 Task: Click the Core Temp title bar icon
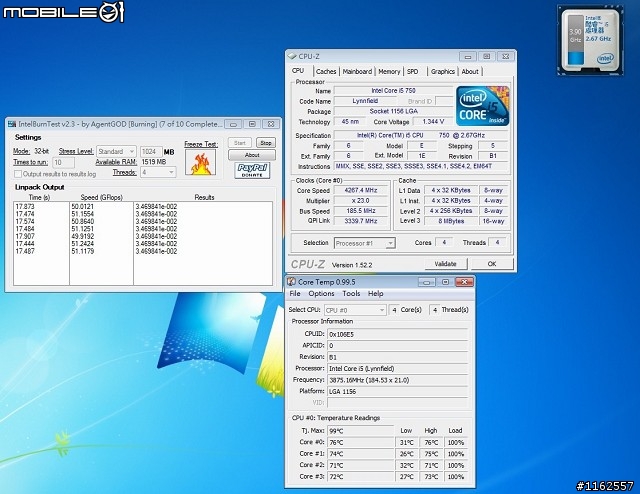click(291, 282)
